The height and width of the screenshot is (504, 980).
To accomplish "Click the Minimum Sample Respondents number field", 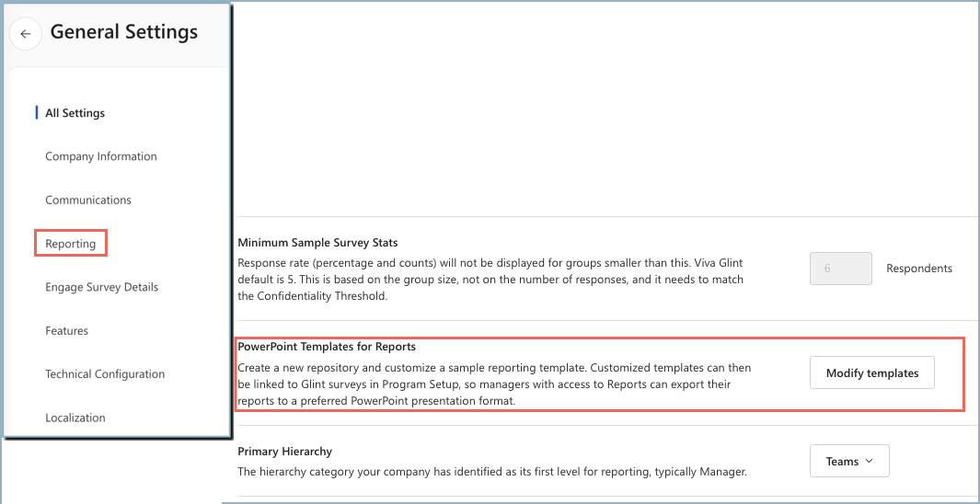I will [x=841, y=269].
